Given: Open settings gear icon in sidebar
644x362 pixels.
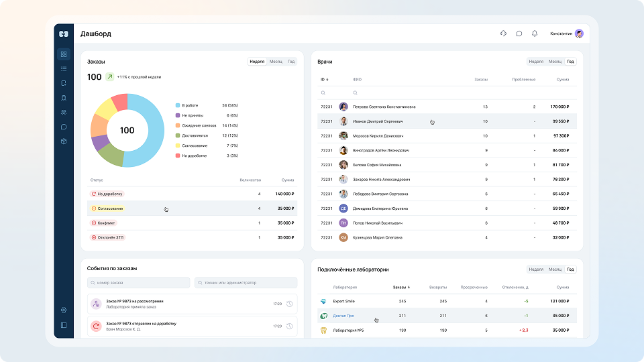Looking at the screenshot, I should tap(64, 310).
